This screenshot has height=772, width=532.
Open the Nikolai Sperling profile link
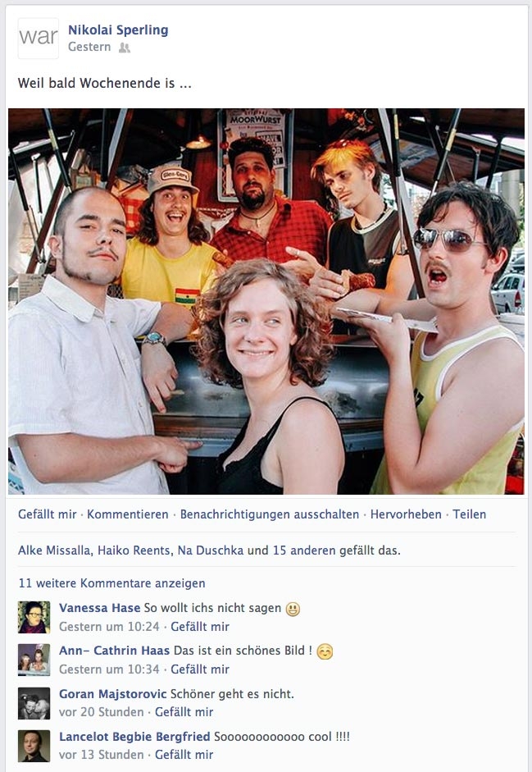(x=118, y=30)
